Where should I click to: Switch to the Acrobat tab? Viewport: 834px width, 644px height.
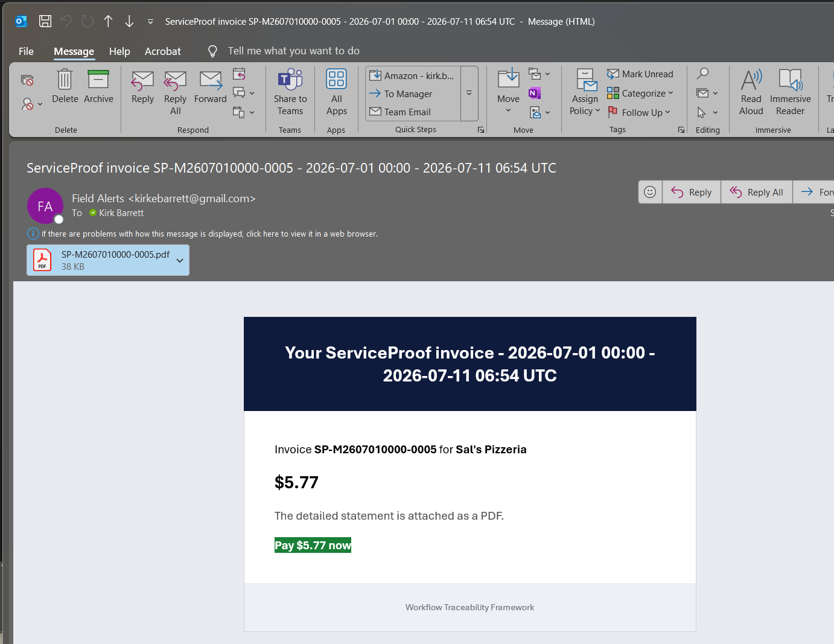tap(162, 51)
